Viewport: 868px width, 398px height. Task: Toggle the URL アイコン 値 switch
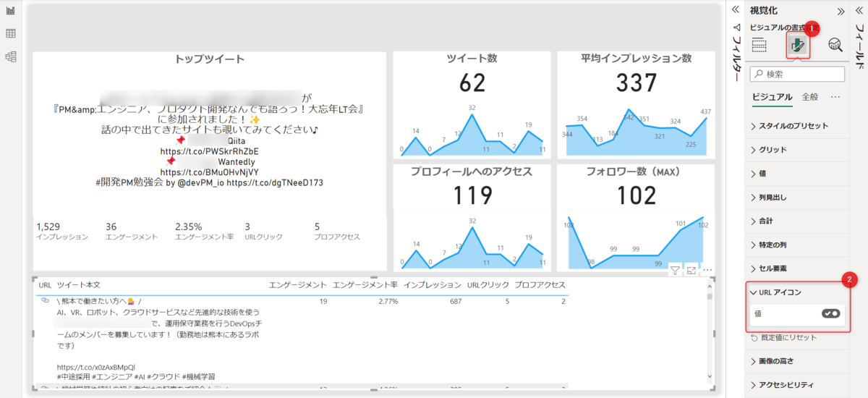(x=830, y=314)
